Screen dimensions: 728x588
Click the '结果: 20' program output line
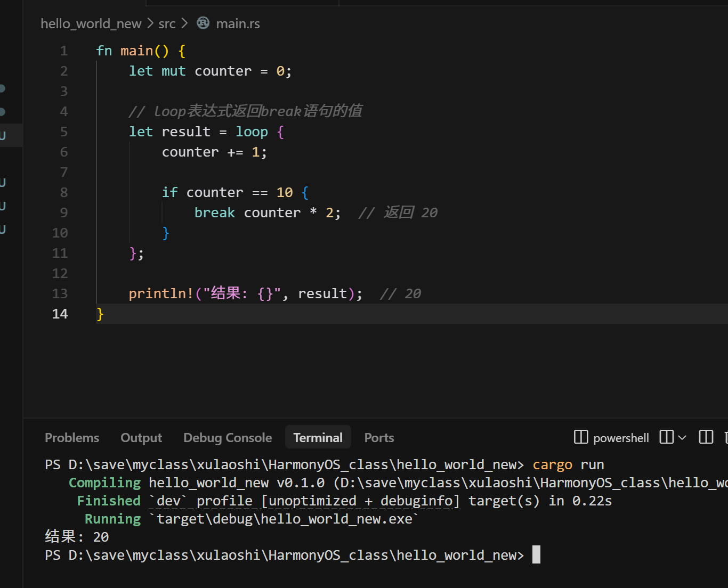pyautogui.click(x=77, y=537)
